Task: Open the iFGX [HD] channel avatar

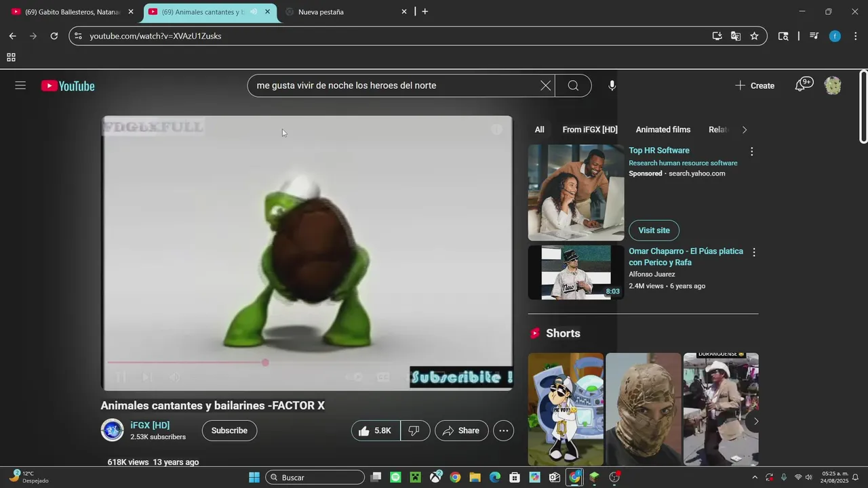Action: pyautogui.click(x=112, y=430)
